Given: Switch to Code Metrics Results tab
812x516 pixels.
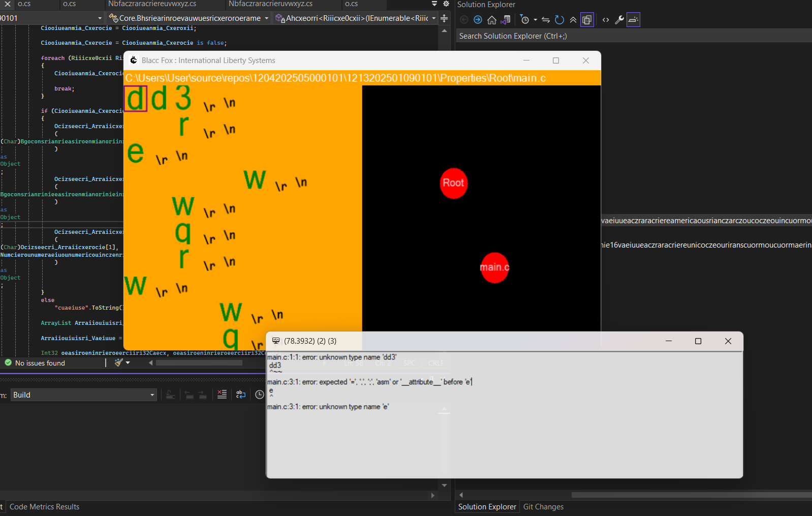Looking at the screenshot, I should (44, 507).
